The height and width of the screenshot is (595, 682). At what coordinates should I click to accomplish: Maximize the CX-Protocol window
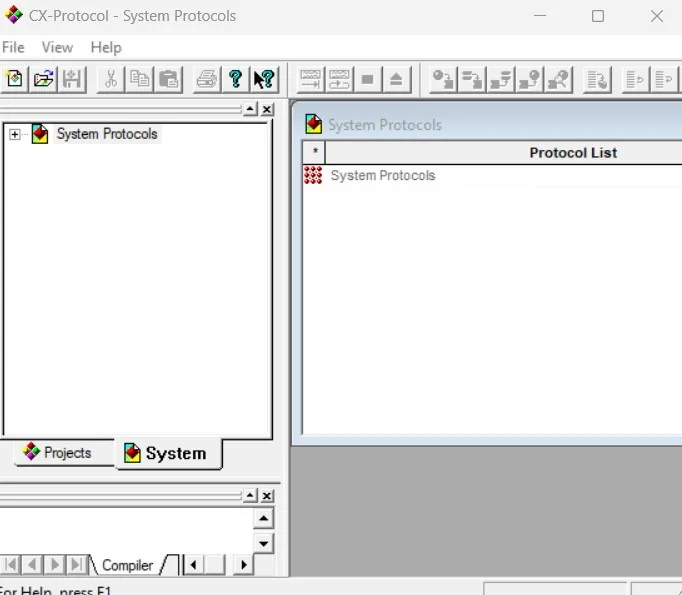(598, 16)
